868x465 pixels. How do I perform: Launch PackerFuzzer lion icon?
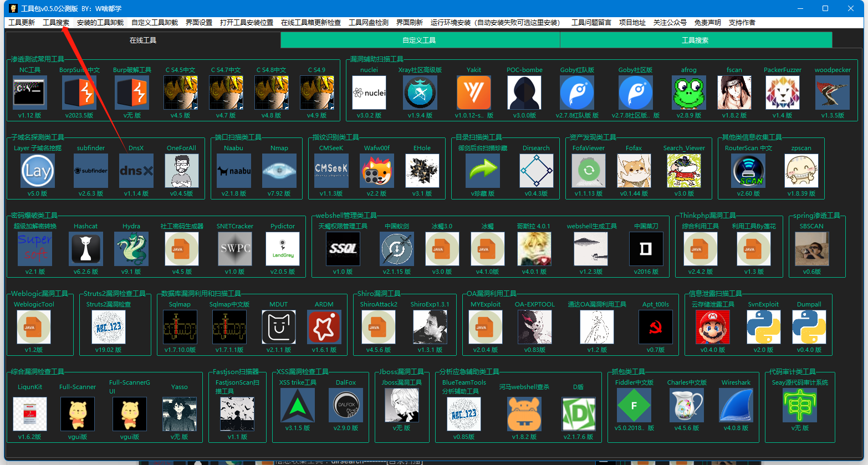pos(783,93)
